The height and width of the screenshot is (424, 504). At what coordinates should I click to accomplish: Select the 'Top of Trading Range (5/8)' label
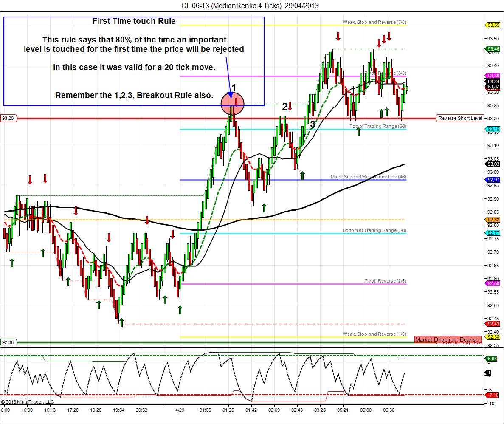pyautogui.click(x=377, y=126)
